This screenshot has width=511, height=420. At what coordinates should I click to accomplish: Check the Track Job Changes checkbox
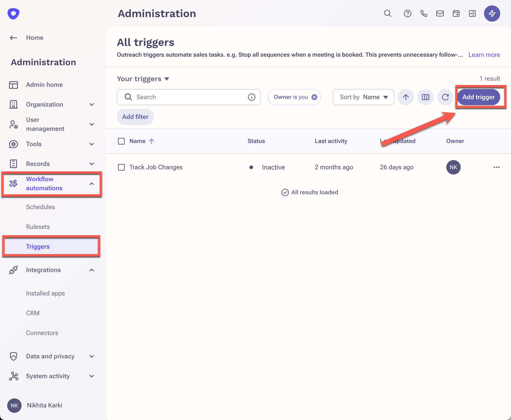click(x=121, y=167)
